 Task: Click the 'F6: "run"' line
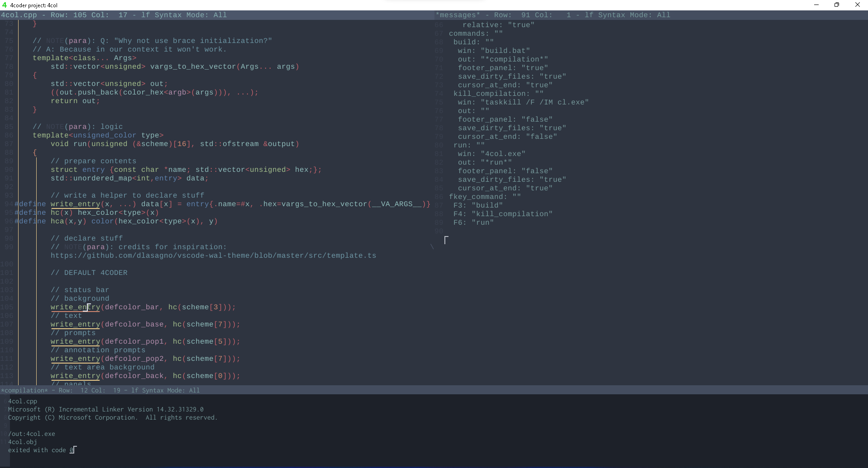pyautogui.click(x=473, y=222)
